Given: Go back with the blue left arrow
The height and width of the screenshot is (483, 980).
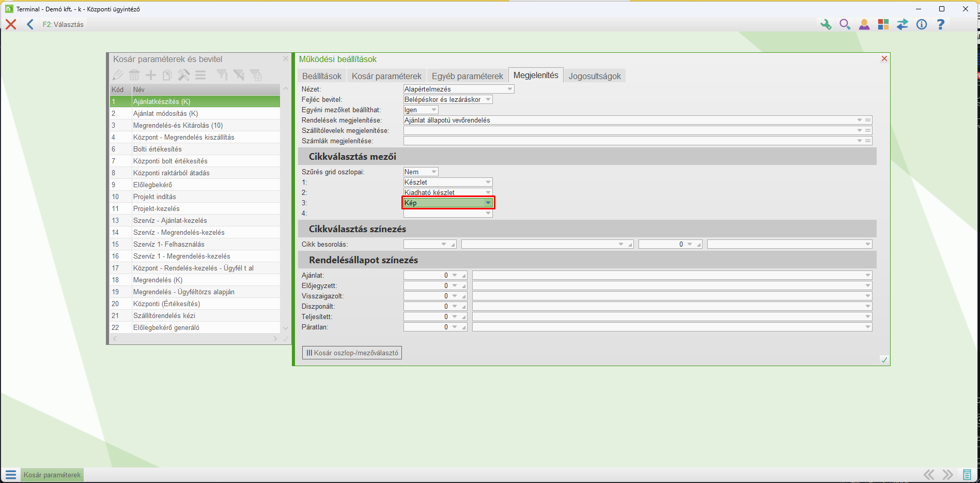Looking at the screenshot, I should 30,24.
